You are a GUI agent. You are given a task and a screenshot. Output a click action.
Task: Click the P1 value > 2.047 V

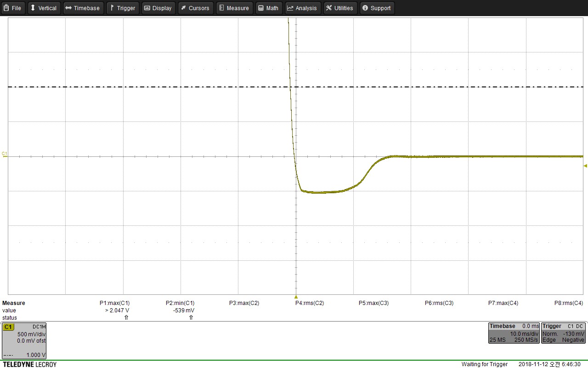pyautogui.click(x=117, y=310)
